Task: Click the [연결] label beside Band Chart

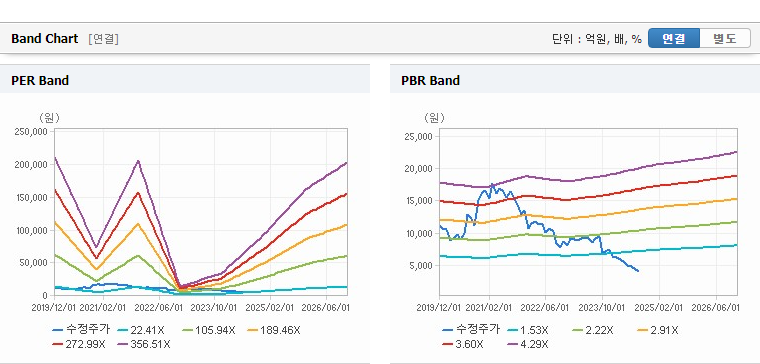Action: 103,39
